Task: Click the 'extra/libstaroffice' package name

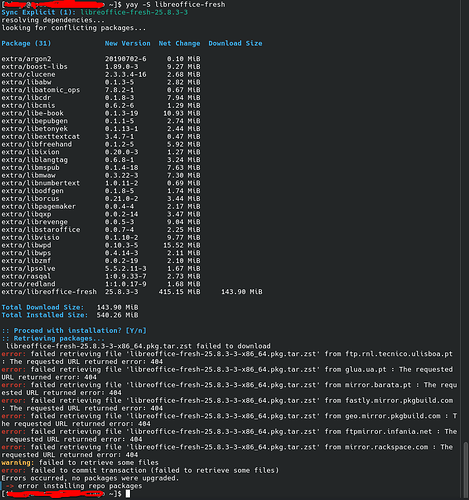Action: click(41, 230)
